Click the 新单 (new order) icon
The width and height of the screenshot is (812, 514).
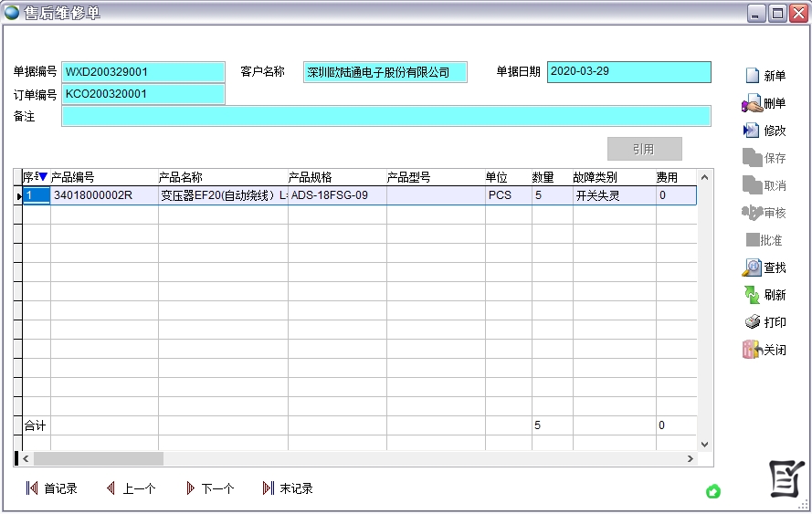(752, 76)
